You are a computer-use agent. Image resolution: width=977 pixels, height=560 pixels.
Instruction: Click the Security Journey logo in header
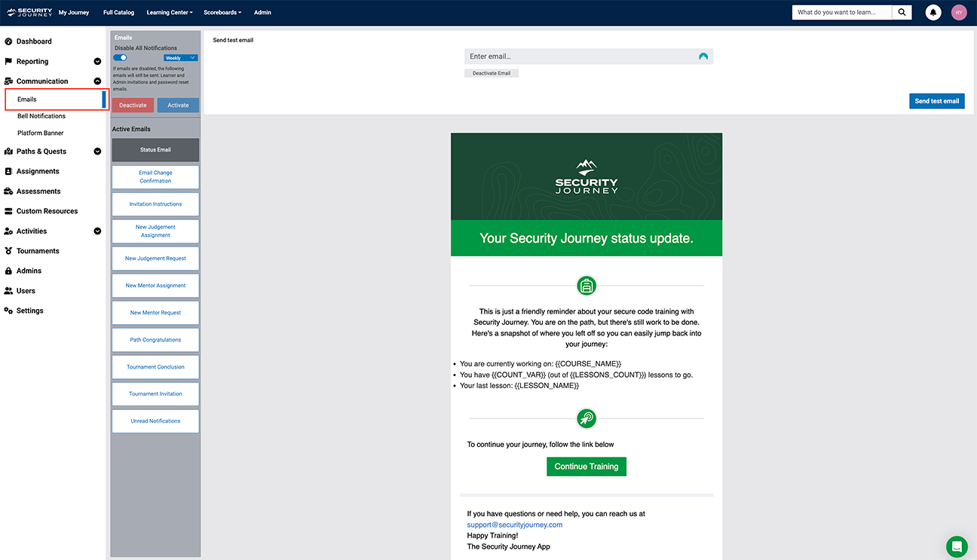pos(29,12)
